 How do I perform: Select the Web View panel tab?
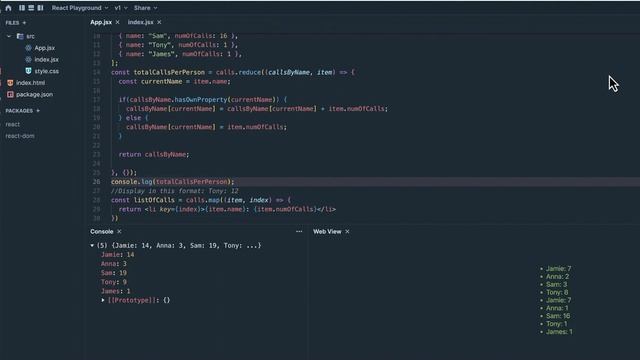327,231
